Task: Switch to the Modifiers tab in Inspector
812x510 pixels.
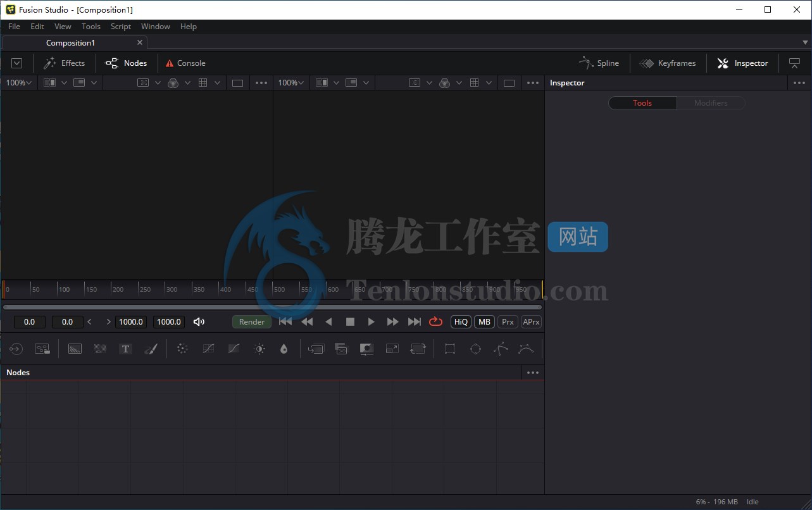Action: (711, 103)
